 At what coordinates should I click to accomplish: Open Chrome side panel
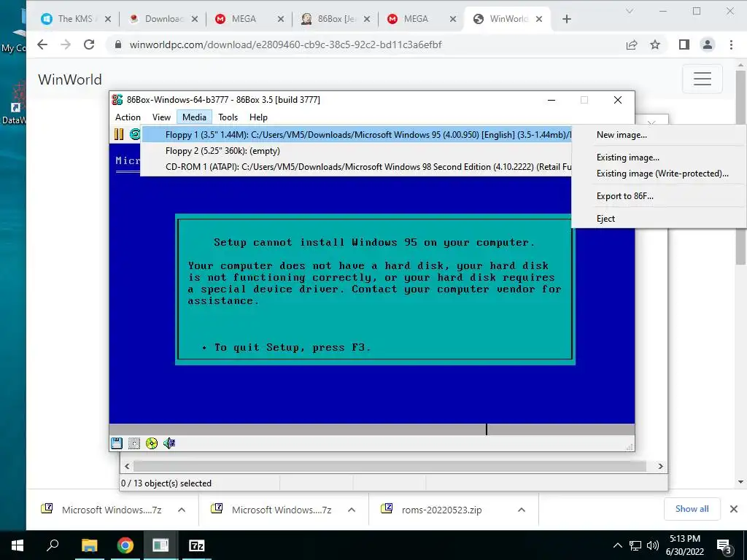coord(684,44)
